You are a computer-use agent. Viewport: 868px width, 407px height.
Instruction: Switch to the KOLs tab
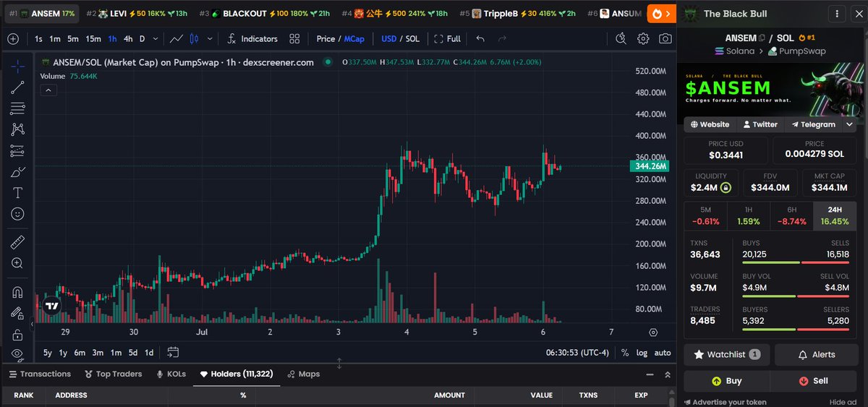(171, 374)
